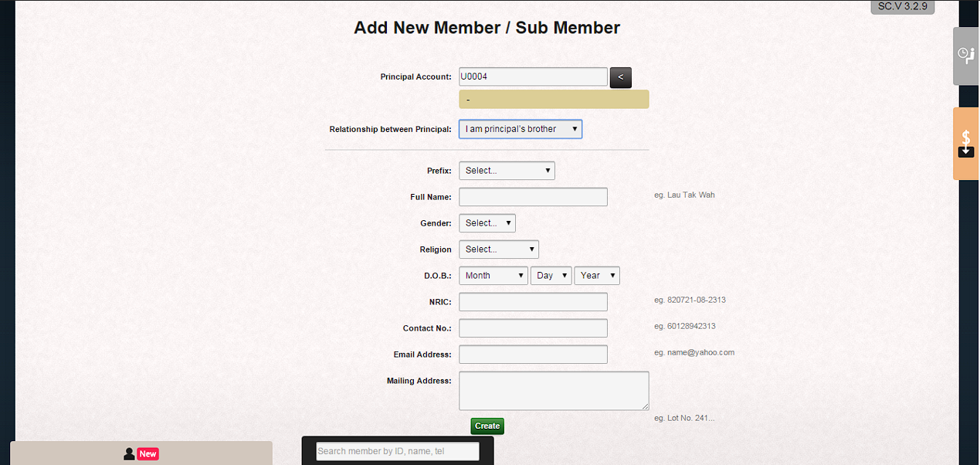The height and width of the screenshot is (465, 980).
Task: Click into the Full Name field
Action: click(533, 197)
